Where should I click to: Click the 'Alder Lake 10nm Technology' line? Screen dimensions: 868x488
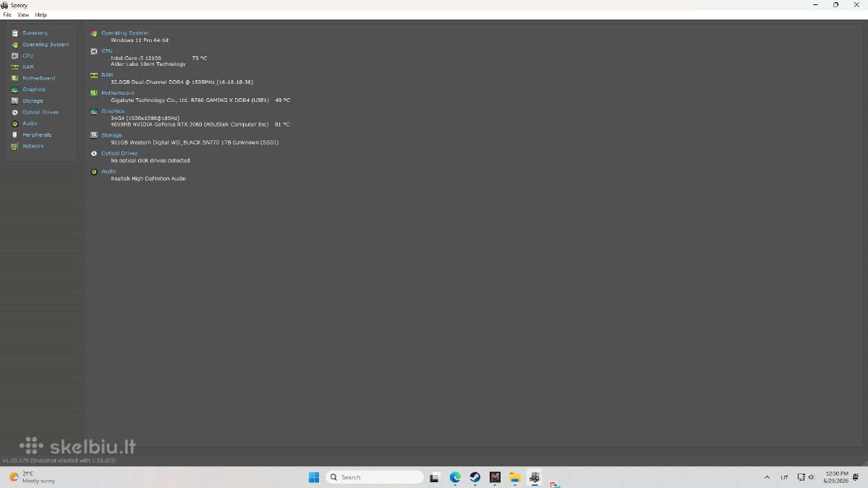pyautogui.click(x=148, y=64)
